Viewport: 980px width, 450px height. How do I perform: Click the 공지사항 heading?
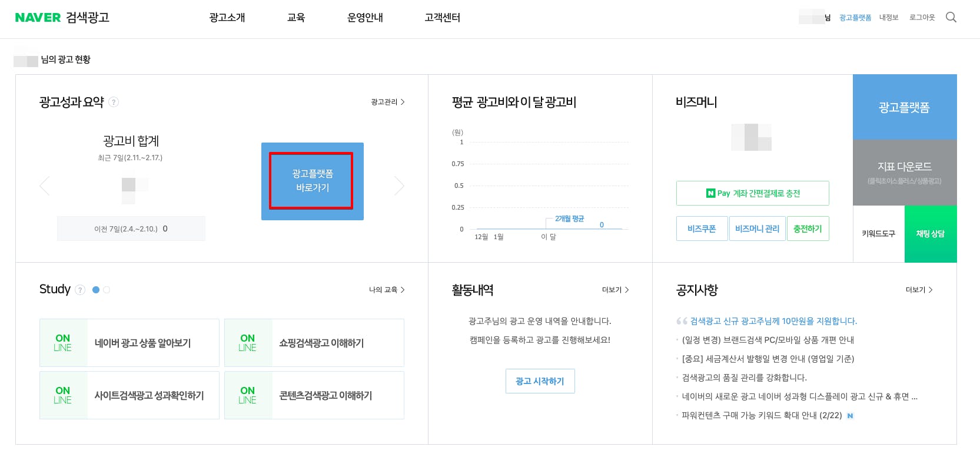(x=697, y=290)
